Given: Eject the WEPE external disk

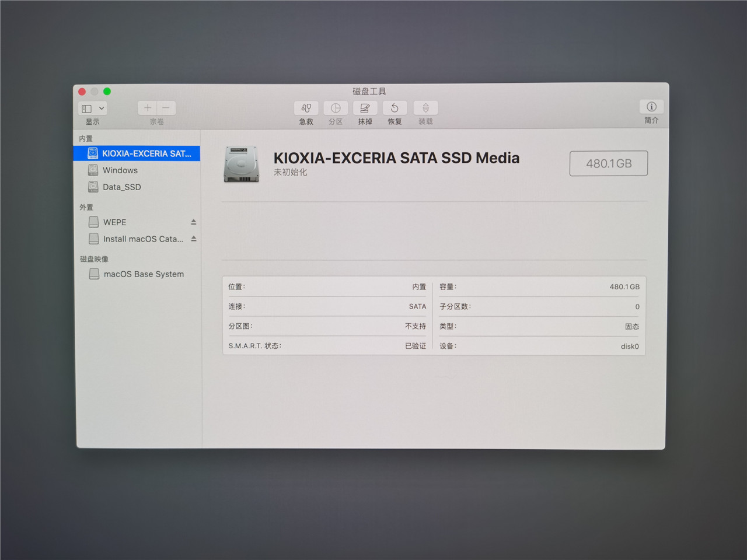Looking at the screenshot, I should pyautogui.click(x=193, y=222).
